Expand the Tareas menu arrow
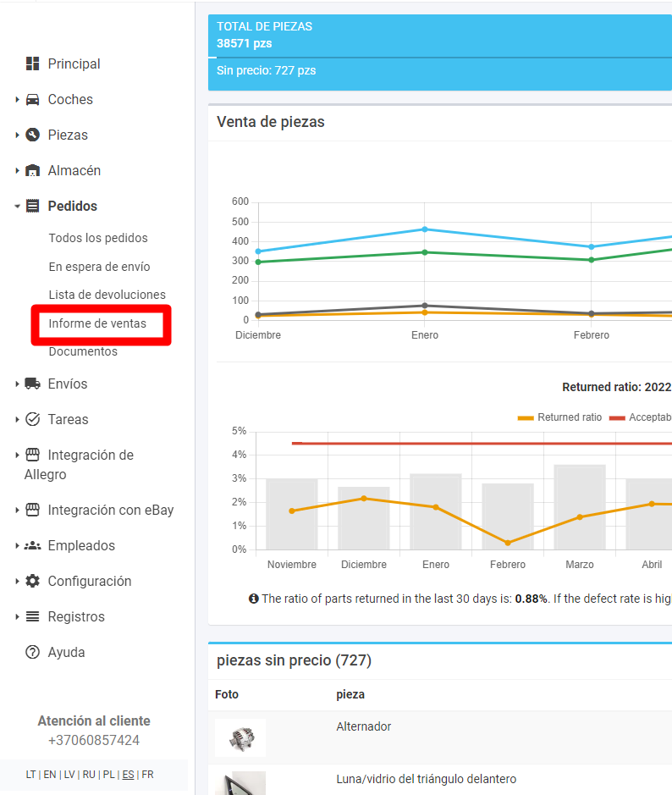Image resolution: width=672 pixels, height=795 pixels. click(17, 419)
